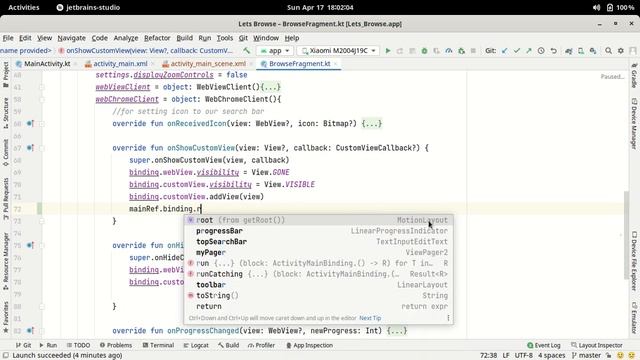Open the Logcat tool window button
This screenshot has height=360, width=640.
tap(196, 345)
